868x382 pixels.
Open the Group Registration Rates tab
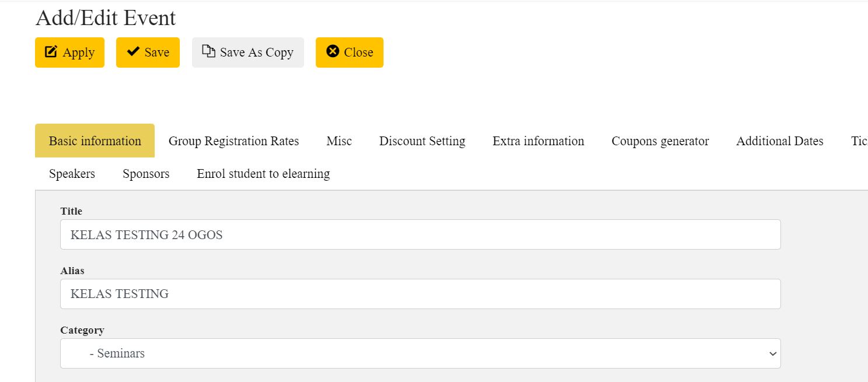tap(233, 141)
